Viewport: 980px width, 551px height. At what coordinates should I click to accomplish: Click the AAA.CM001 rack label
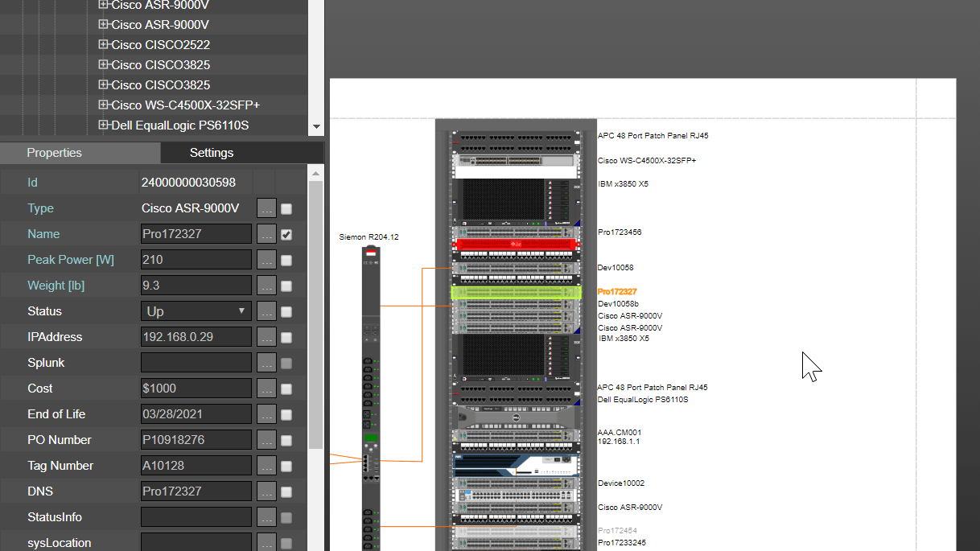click(x=620, y=433)
